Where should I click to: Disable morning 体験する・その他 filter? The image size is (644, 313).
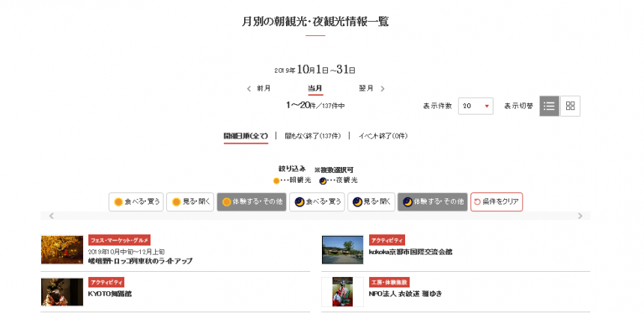coord(252,202)
